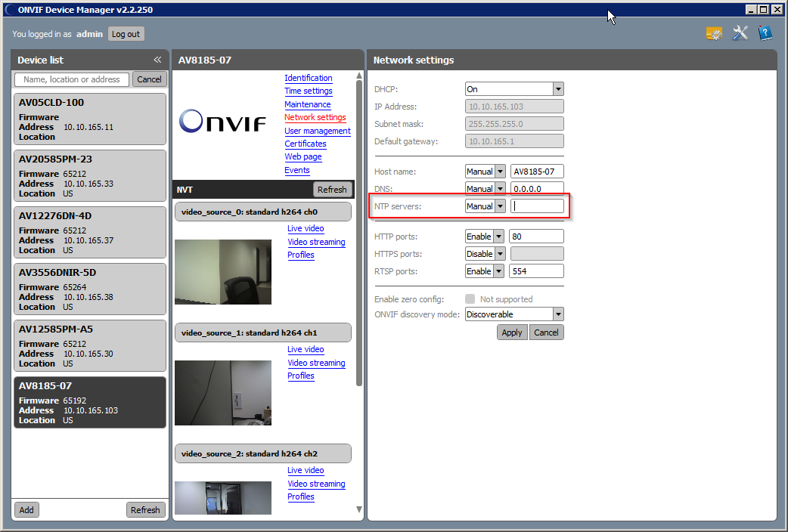The image size is (788, 532).
Task: Open the tools wrench and screwdriver icon
Action: coord(740,33)
